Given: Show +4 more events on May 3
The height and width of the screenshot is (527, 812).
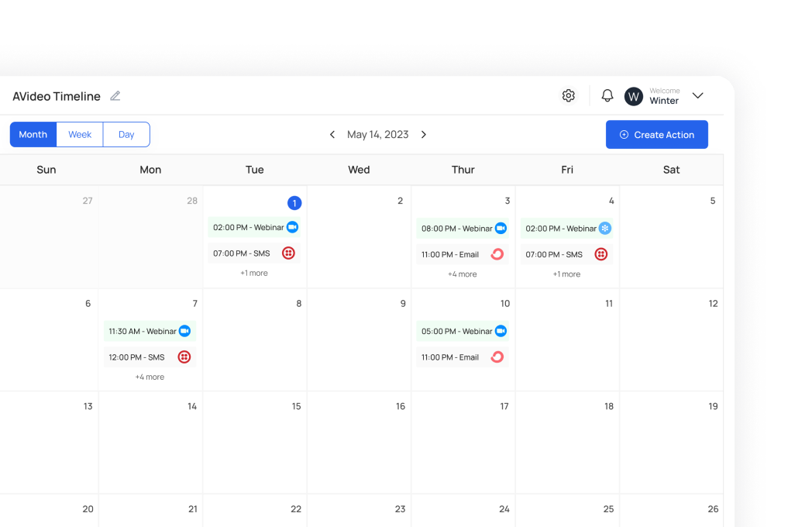Looking at the screenshot, I should point(462,274).
